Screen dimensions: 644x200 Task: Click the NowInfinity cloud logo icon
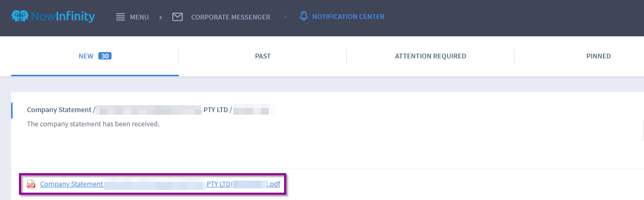pyautogui.click(x=20, y=17)
